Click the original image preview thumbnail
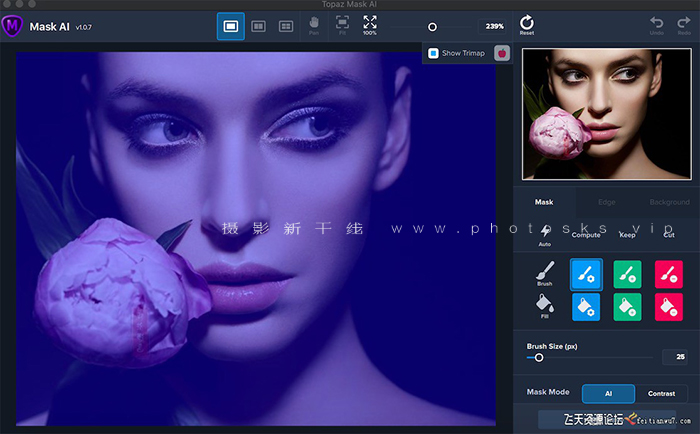This screenshot has width=700, height=434. tap(607, 114)
